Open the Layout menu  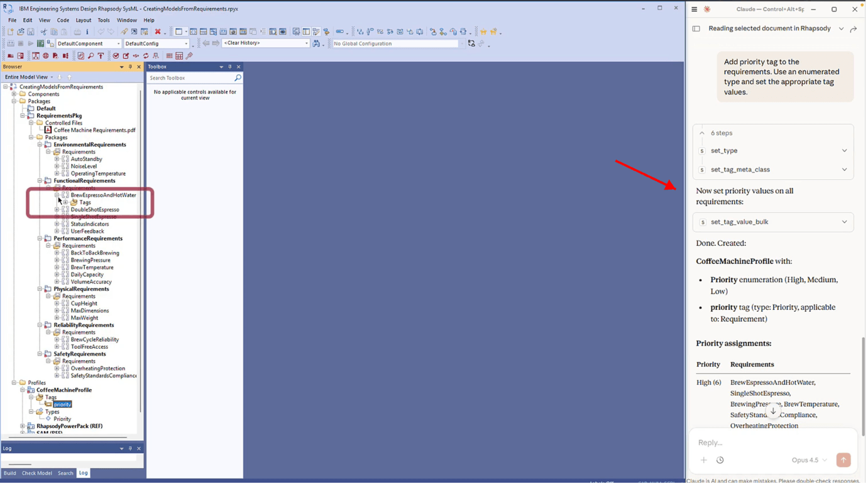[84, 20]
